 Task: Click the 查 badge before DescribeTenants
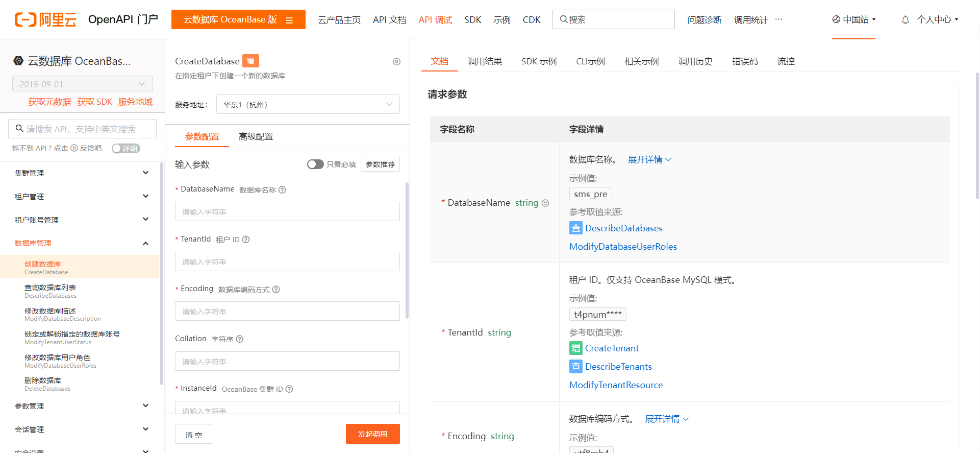coord(575,367)
